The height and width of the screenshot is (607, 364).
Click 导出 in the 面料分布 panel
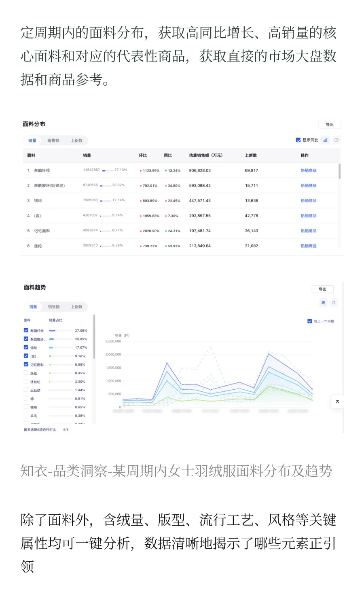(x=330, y=124)
